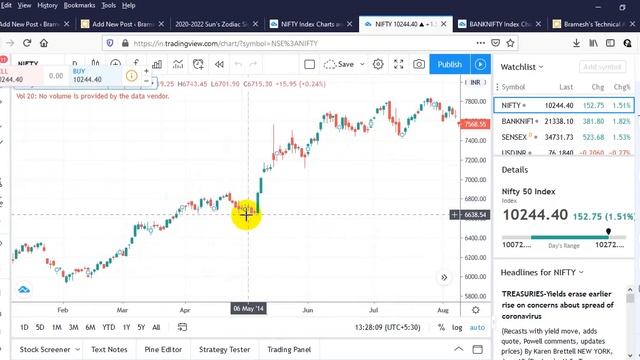The image size is (640, 360).
Task: Select the YTD date range
Action: pyautogui.click(x=109, y=327)
